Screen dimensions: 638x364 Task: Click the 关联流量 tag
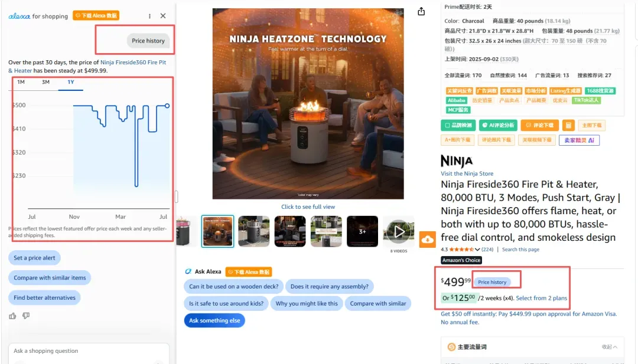(511, 91)
